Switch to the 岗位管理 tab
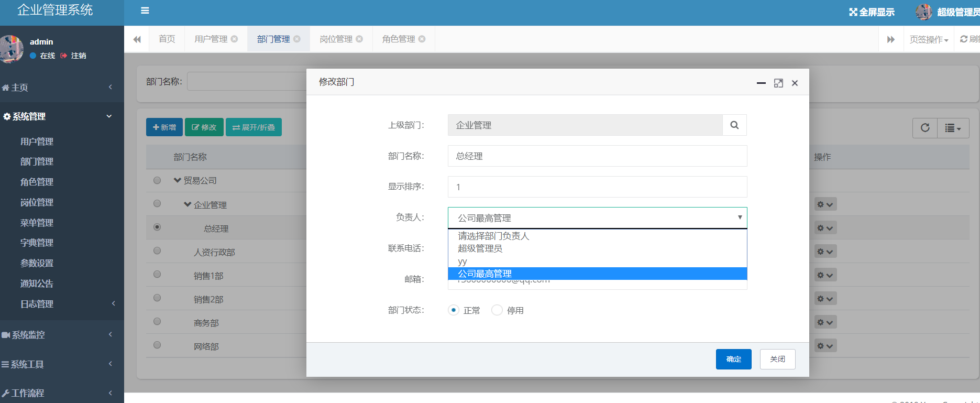 click(336, 39)
